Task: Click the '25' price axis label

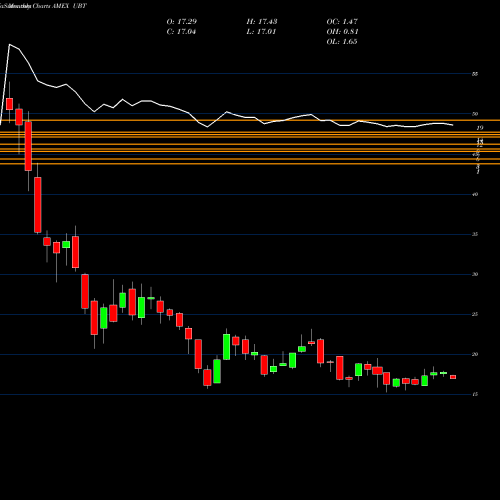Action: tap(475, 314)
